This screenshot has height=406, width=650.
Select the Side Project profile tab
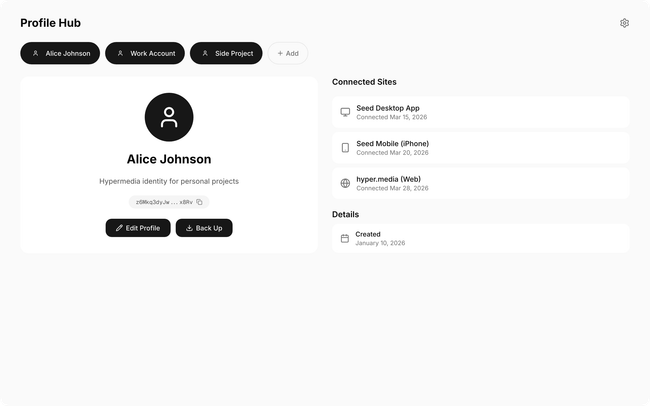pyautogui.click(x=226, y=53)
